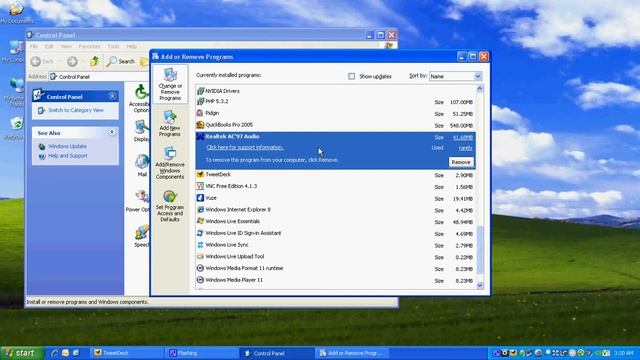640x360 pixels.
Task: Open the Tools menu in Control Panel
Action: (113, 47)
